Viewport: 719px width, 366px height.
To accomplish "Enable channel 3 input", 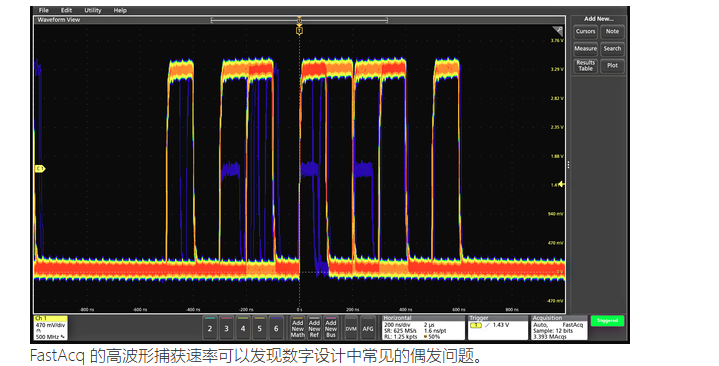I will click(x=226, y=328).
